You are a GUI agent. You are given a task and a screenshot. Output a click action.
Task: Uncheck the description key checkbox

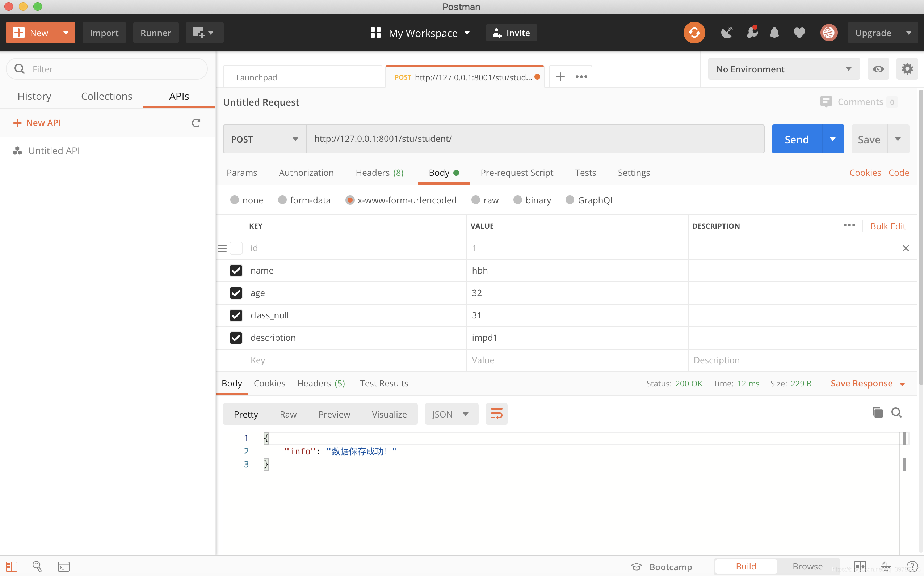(x=236, y=338)
